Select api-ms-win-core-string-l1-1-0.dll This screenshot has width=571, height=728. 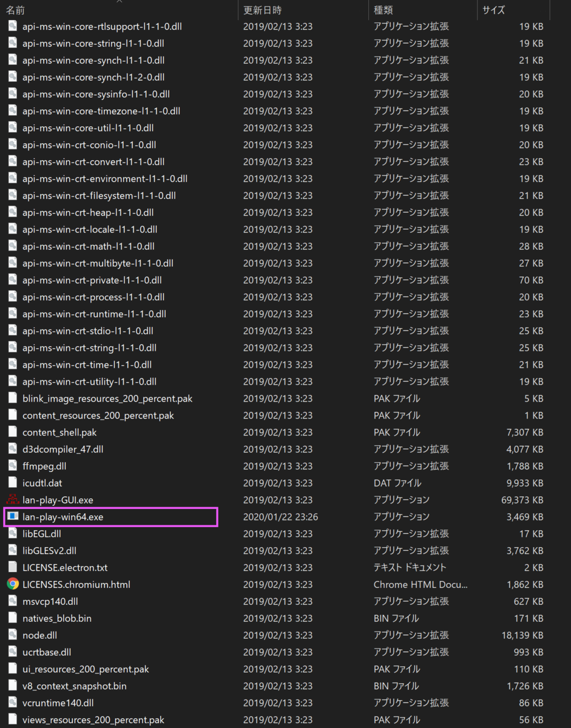tap(94, 43)
